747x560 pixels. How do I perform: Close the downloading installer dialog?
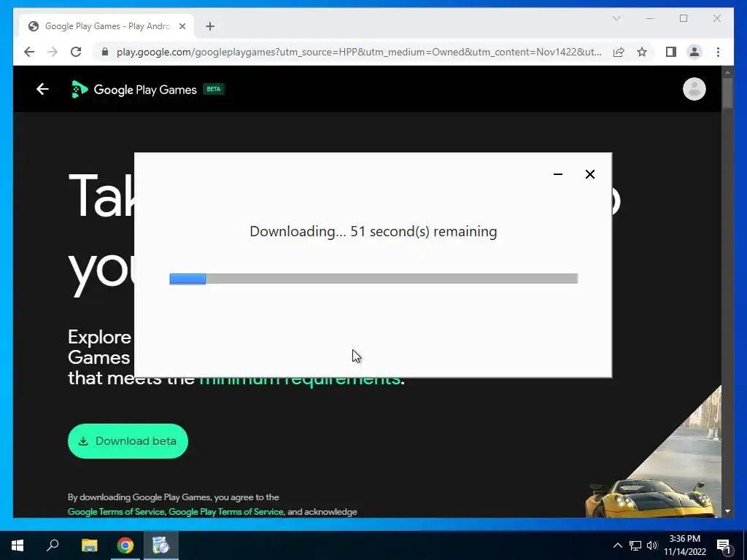589,174
